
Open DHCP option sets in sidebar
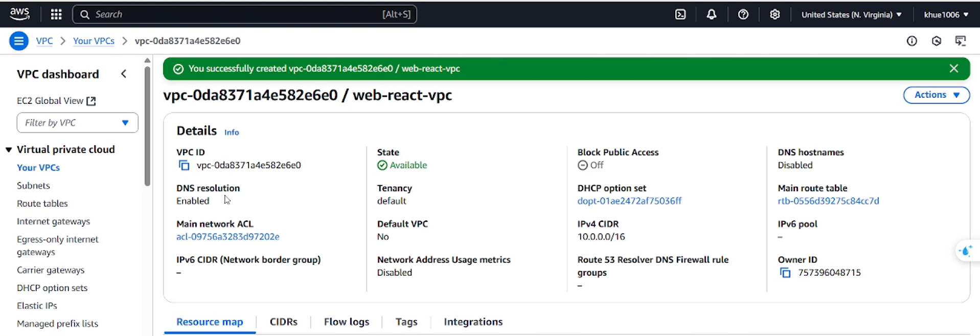52,287
